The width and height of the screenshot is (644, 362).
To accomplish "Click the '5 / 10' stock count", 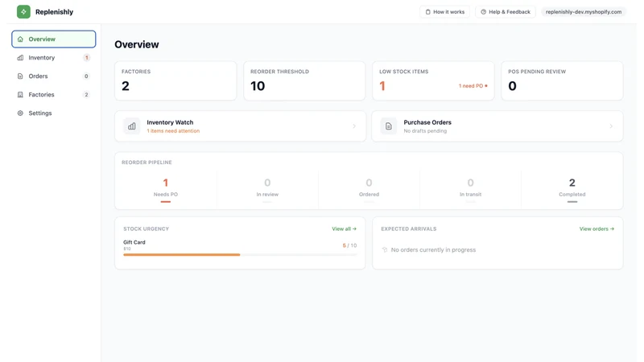I will (349, 245).
